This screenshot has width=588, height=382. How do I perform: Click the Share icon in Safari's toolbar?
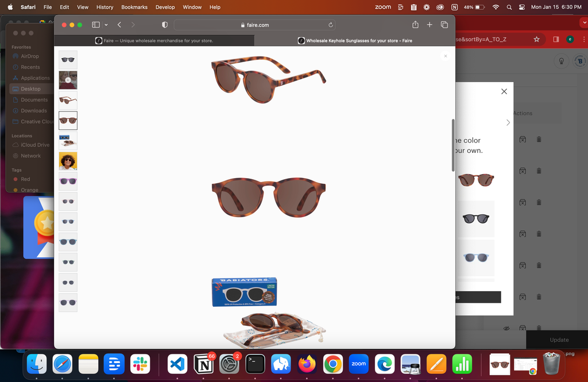(415, 25)
